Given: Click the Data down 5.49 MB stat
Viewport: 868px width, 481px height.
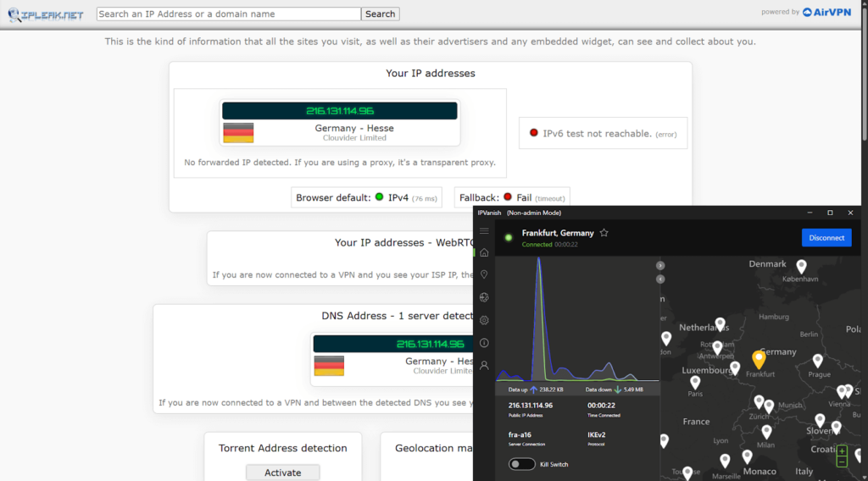Looking at the screenshot, I should click(x=614, y=390).
